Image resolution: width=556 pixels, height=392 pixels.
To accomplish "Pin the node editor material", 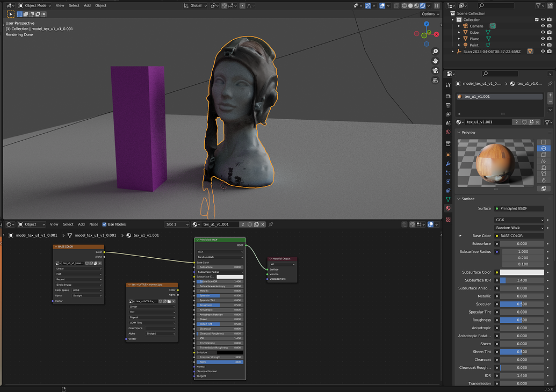I will 271,224.
